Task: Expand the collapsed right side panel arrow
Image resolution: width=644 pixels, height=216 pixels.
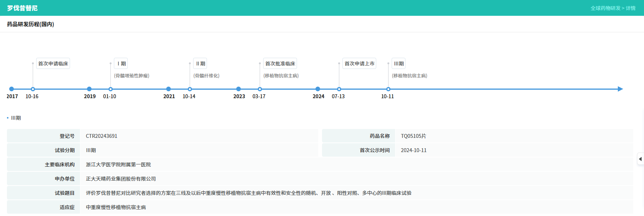Action: (x=640, y=159)
